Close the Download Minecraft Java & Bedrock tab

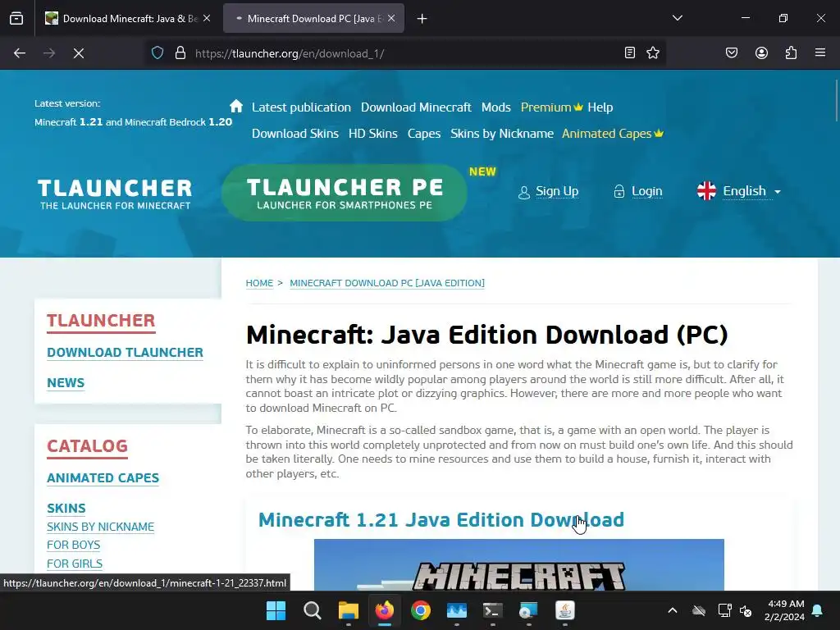(x=207, y=18)
